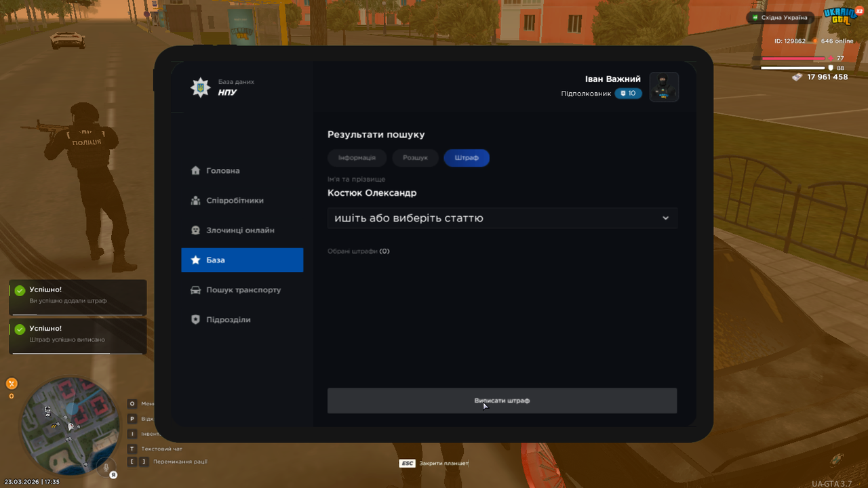This screenshot has width=868, height=488.
Task: Click the 17 961 458 money amount
Action: coord(827,77)
